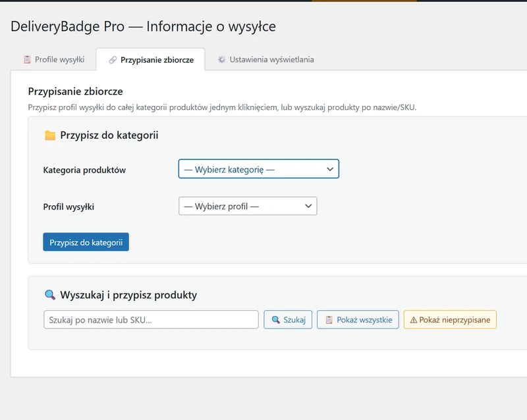
Task: Click the Pokaż wszystkie button
Action: tap(358, 319)
